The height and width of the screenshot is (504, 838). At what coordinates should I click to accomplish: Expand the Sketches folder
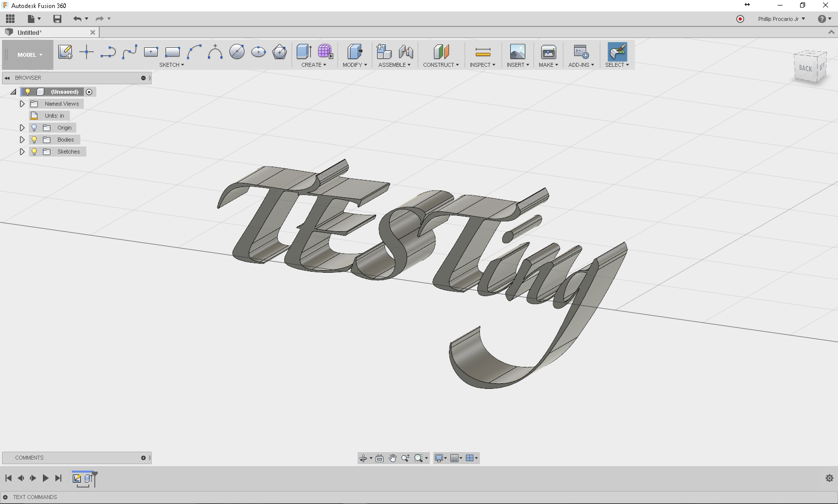coord(22,152)
